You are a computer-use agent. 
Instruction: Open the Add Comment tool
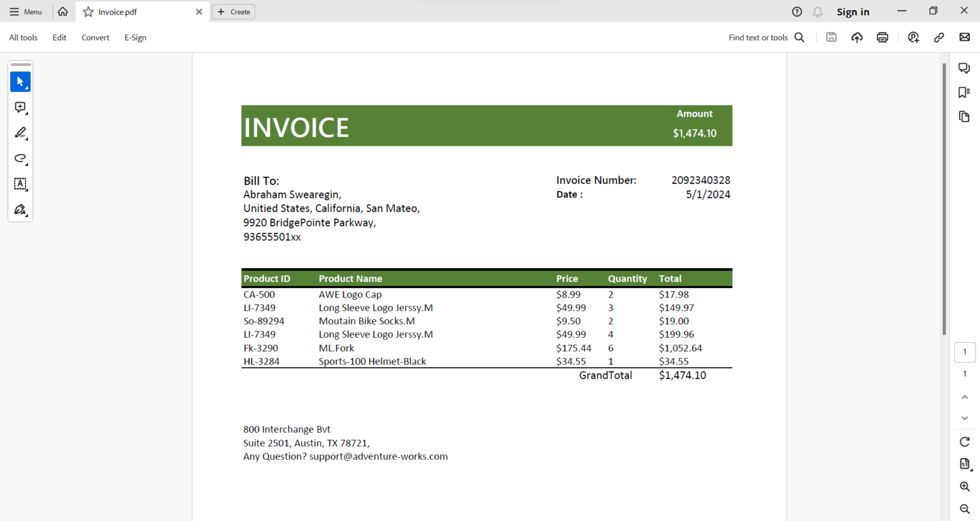(20, 107)
